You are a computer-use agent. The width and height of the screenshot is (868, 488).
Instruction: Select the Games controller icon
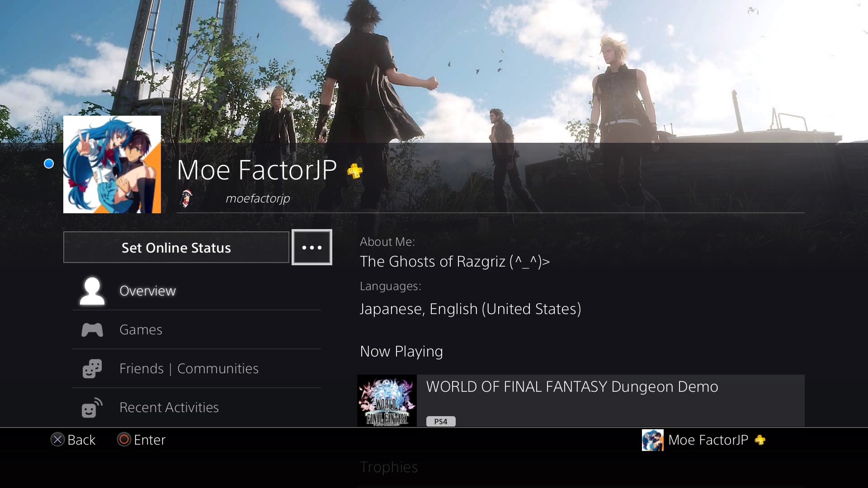point(92,330)
